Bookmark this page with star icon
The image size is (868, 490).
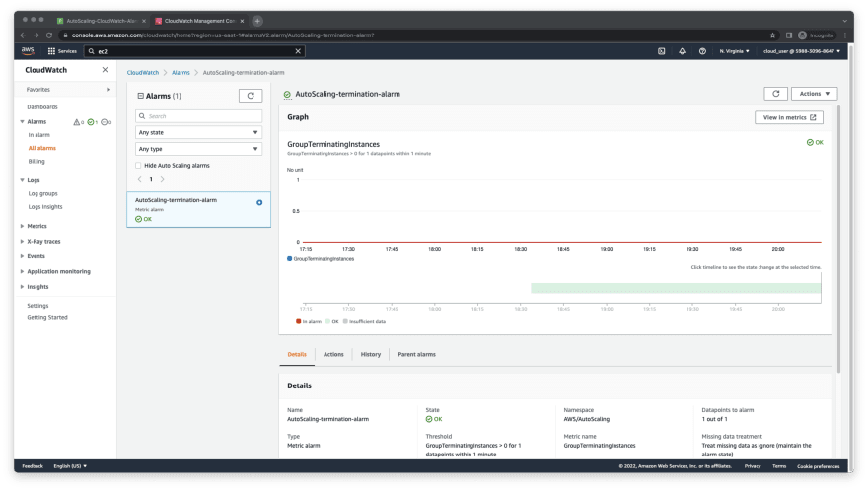(x=772, y=35)
